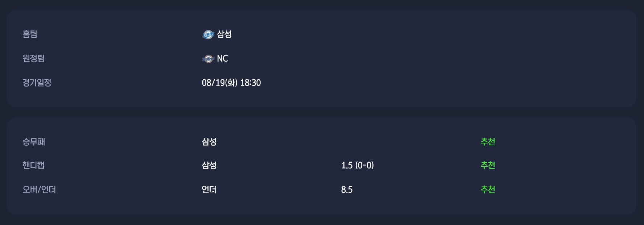Click 추천 in the 오버/언더 row
Viewport: 644px width, 225px height.
pyautogui.click(x=488, y=189)
